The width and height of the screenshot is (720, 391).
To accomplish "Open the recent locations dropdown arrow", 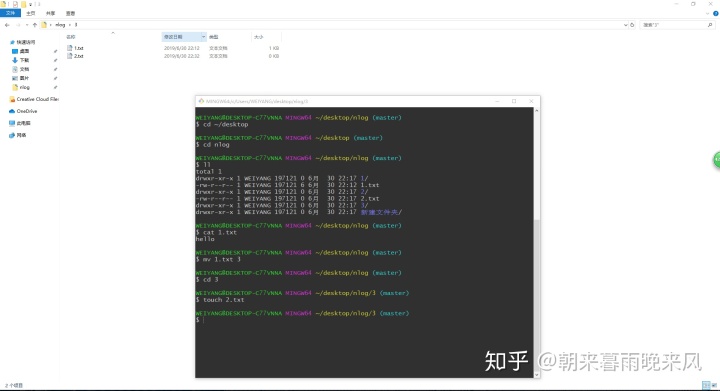I will (27, 25).
